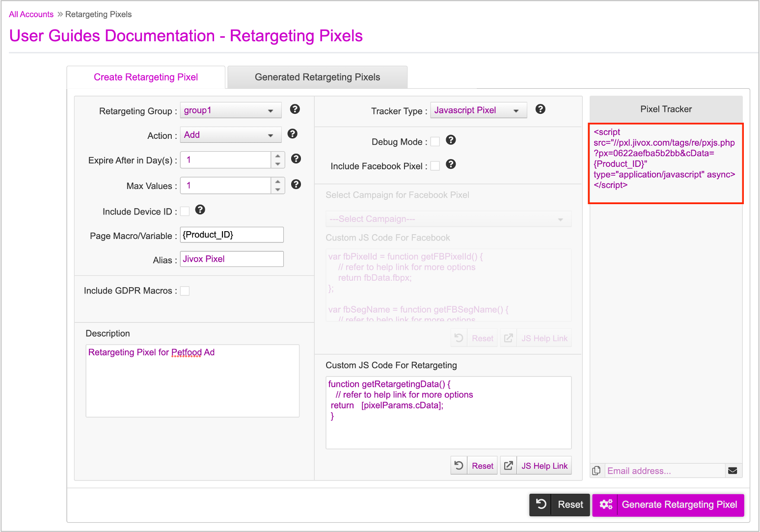Screen dimensions: 760x532
Task: Show help for Include Facebook Pixel
Action: (451, 164)
